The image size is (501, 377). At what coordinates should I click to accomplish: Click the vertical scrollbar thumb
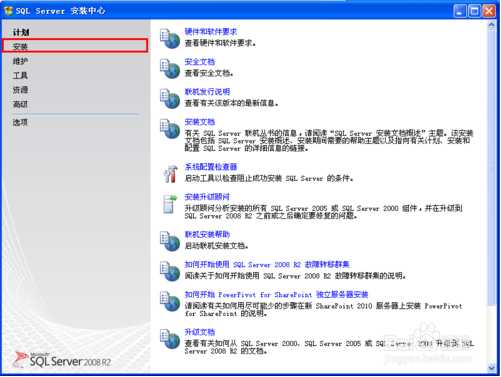click(x=492, y=167)
